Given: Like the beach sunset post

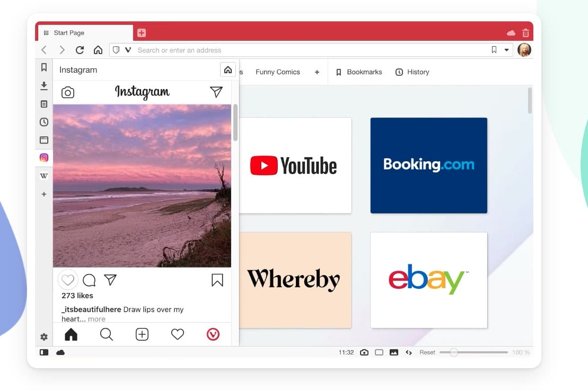Looking at the screenshot, I should 68,280.
